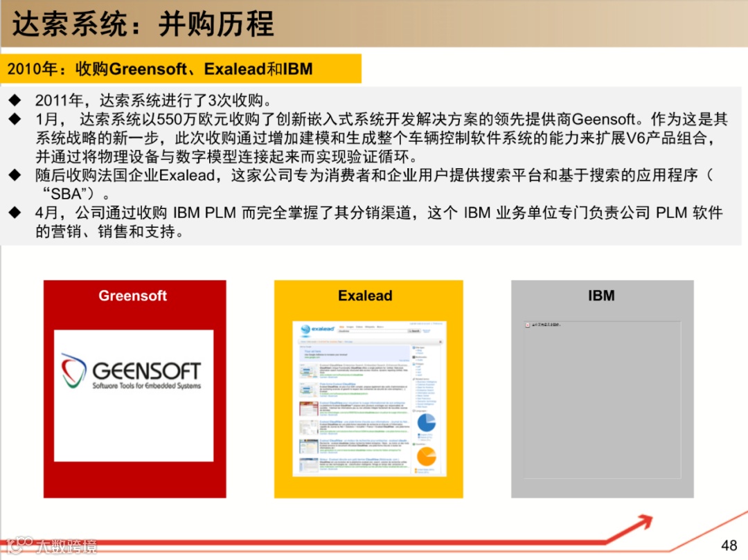Click the bullet about 随后收购法国企业Exalead
This screenshot has width=748, height=560.
point(375,184)
